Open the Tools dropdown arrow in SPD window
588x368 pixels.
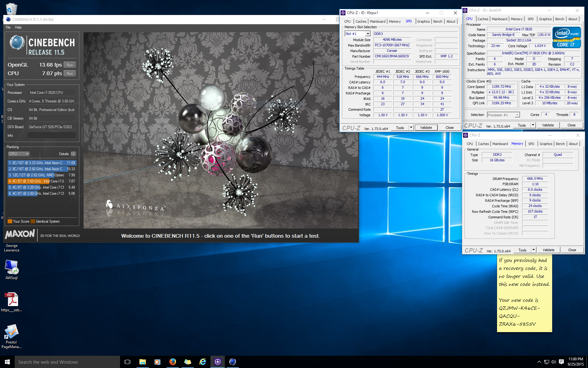[x=411, y=128]
